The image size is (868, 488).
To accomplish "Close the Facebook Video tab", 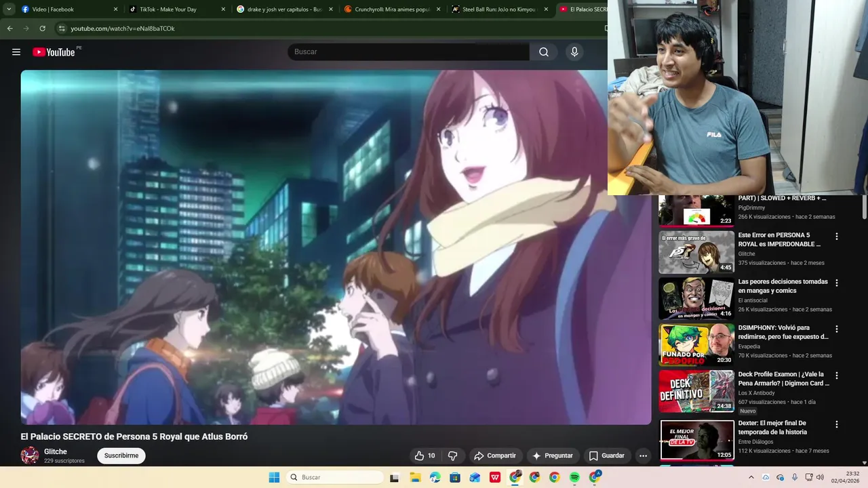I will [115, 9].
